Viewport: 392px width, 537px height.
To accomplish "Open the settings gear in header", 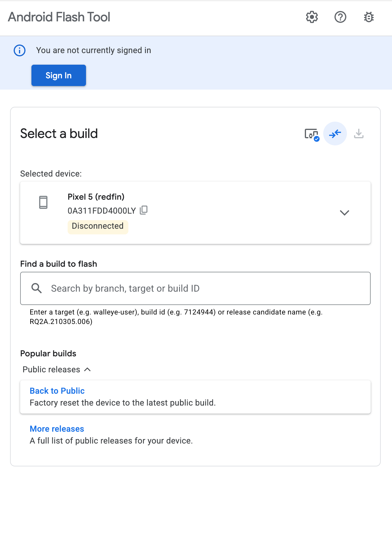I will click(x=312, y=17).
